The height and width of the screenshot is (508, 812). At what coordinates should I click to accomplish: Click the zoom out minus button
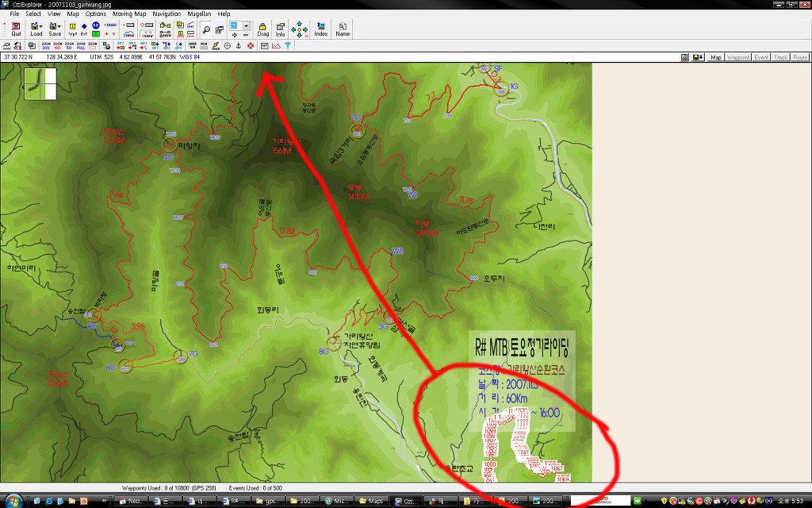[x=246, y=34]
